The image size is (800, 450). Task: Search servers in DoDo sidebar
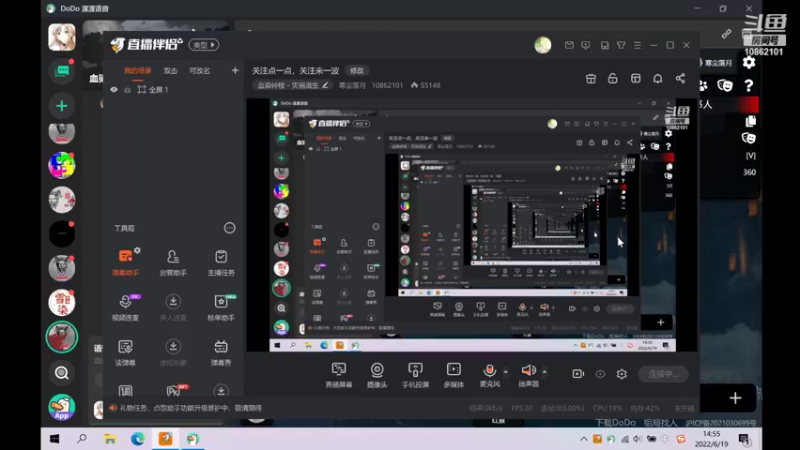point(62,373)
